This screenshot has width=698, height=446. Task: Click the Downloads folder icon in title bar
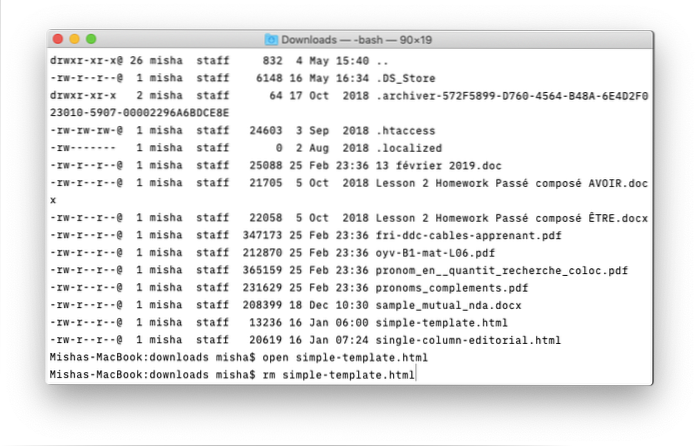(271, 40)
